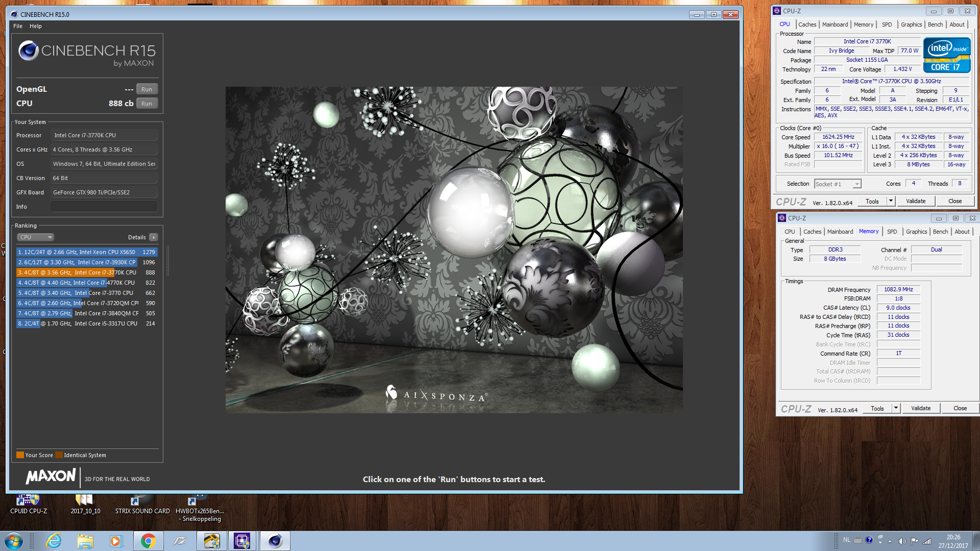The height and width of the screenshot is (551, 980).
Task: Open Bench tab in top CPU-Z window
Action: pos(936,24)
